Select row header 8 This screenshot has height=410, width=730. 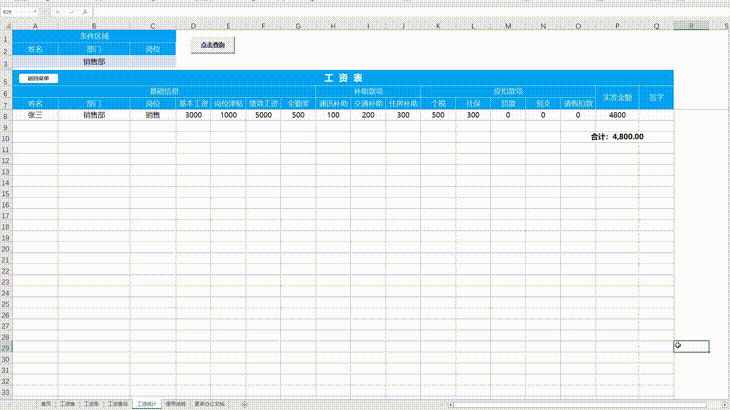6,115
